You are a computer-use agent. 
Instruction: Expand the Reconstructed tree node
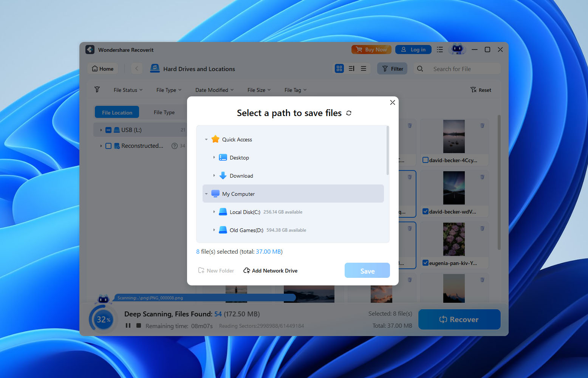101,146
